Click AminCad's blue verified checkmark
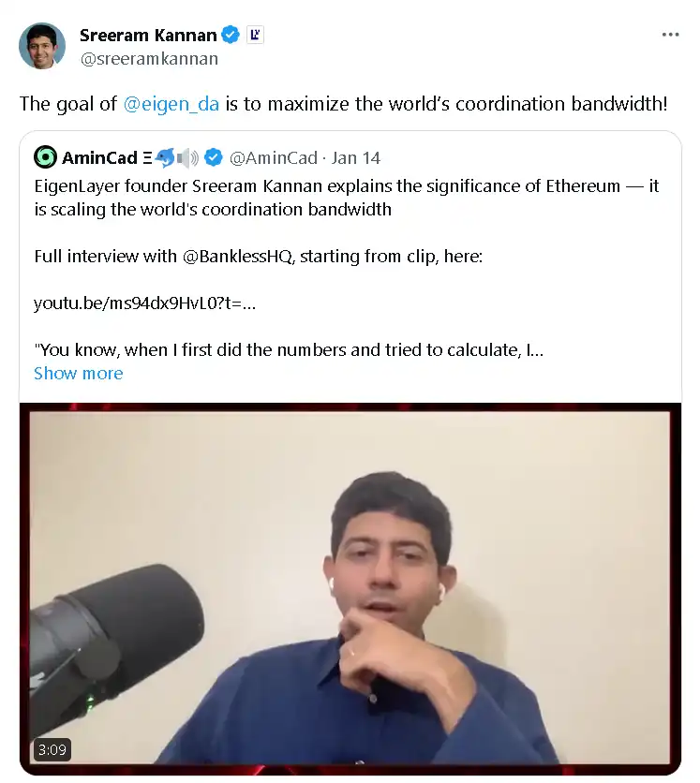This screenshot has width=700, height=783. point(214,157)
